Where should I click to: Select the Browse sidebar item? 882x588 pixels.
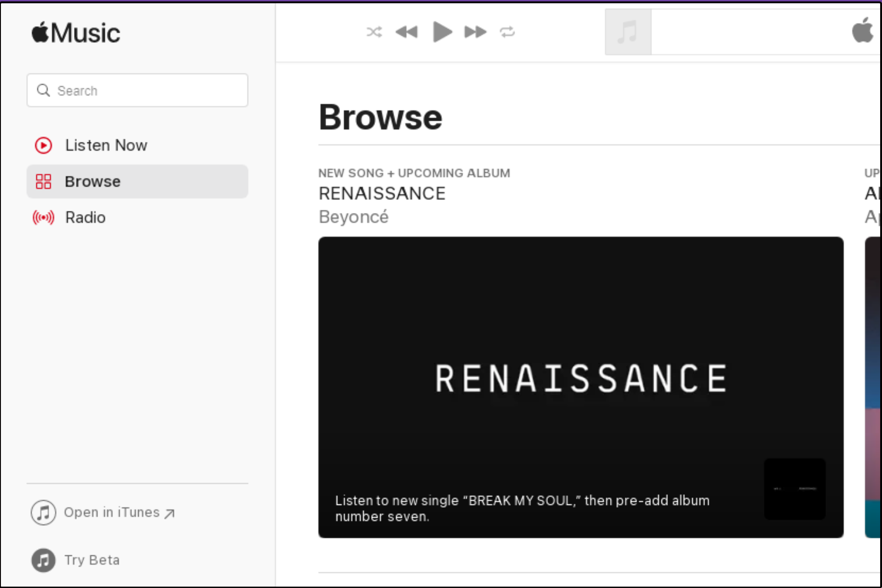coord(137,181)
